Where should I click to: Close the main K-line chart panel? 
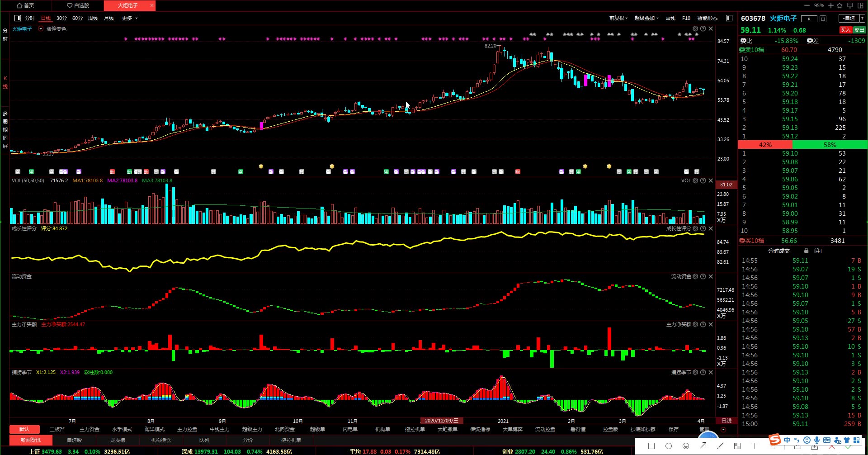pos(711,28)
